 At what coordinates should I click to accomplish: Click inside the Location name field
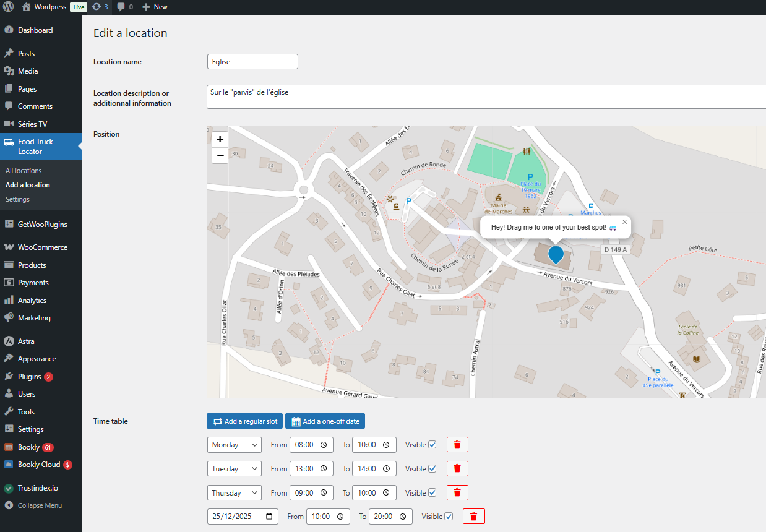(252, 61)
